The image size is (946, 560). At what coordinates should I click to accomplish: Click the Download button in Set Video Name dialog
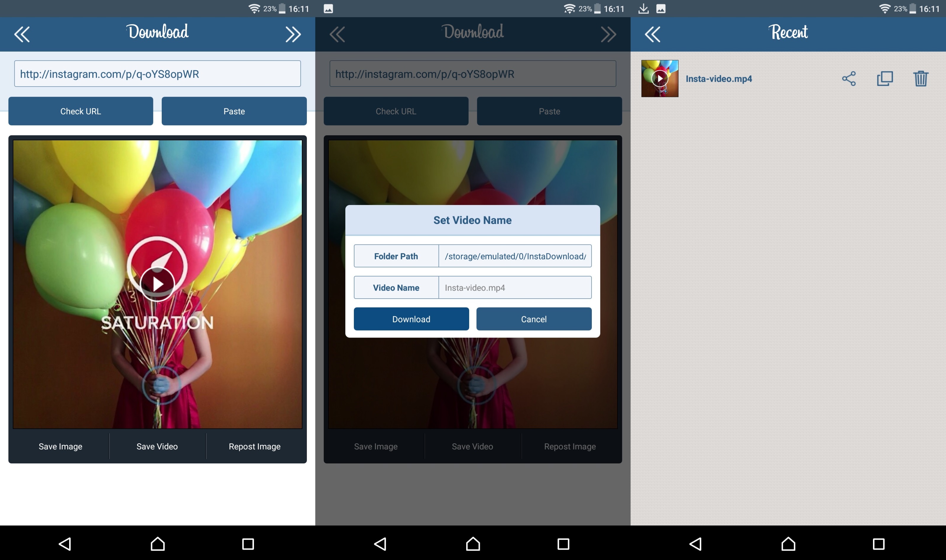tap(411, 319)
